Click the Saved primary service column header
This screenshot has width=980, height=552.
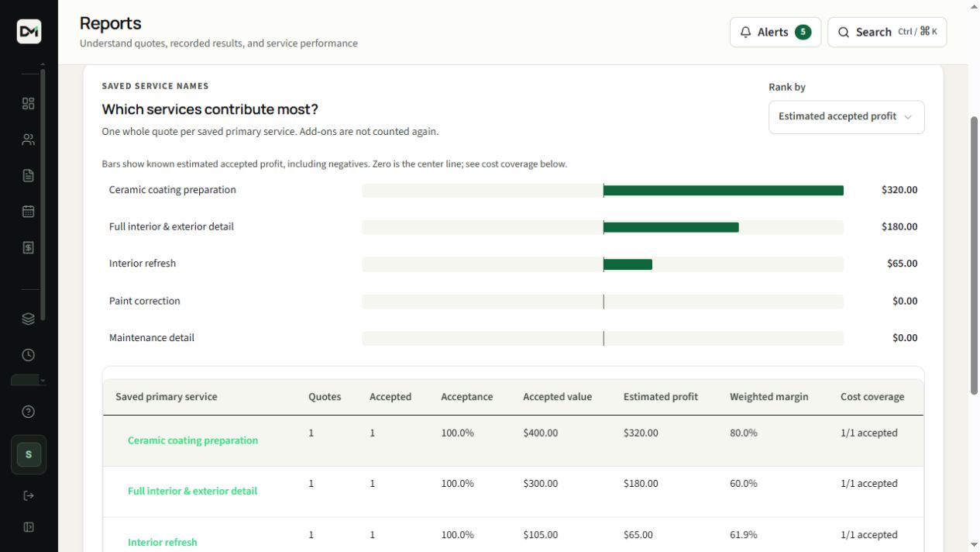[167, 396]
